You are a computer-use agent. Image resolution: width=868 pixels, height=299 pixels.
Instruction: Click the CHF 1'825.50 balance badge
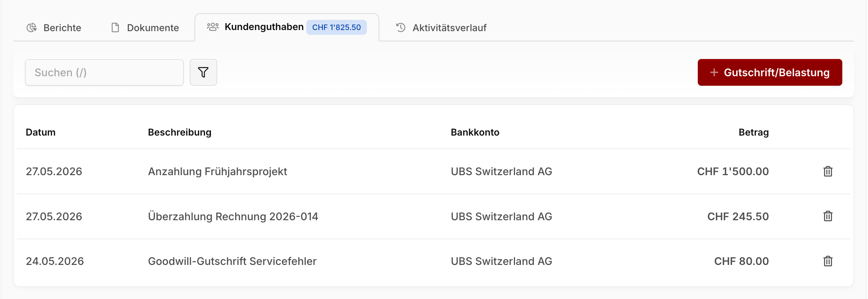[x=336, y=27]
